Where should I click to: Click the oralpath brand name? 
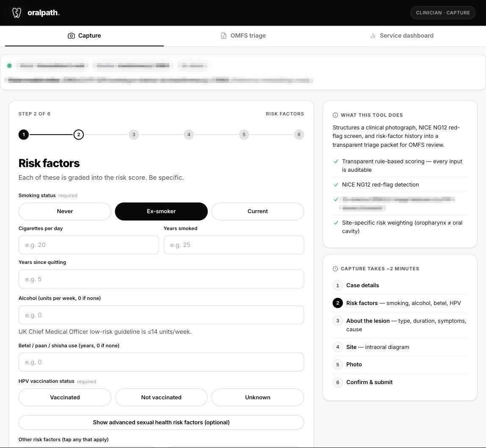point(43,13)
